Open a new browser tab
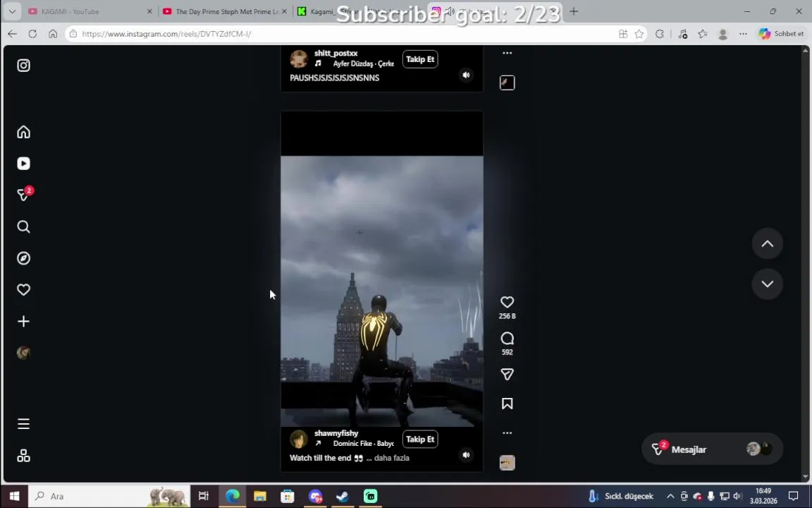812x508 pixels. [573, 11]
